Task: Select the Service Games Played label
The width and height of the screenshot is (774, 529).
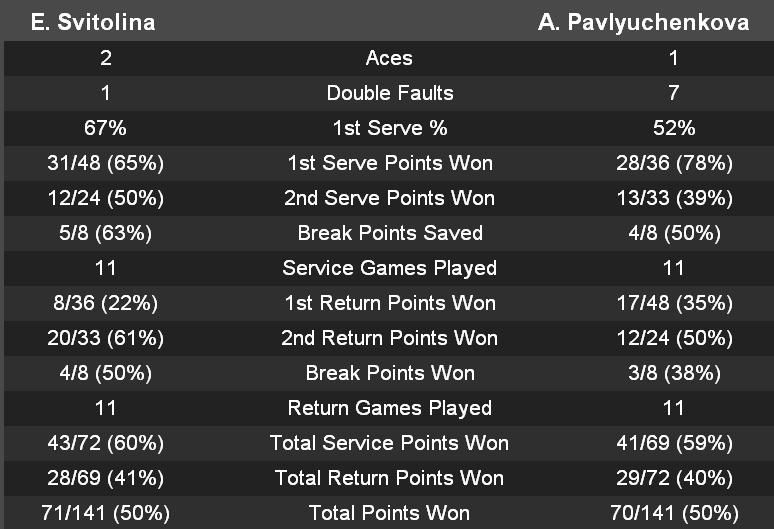Action: 389,268
